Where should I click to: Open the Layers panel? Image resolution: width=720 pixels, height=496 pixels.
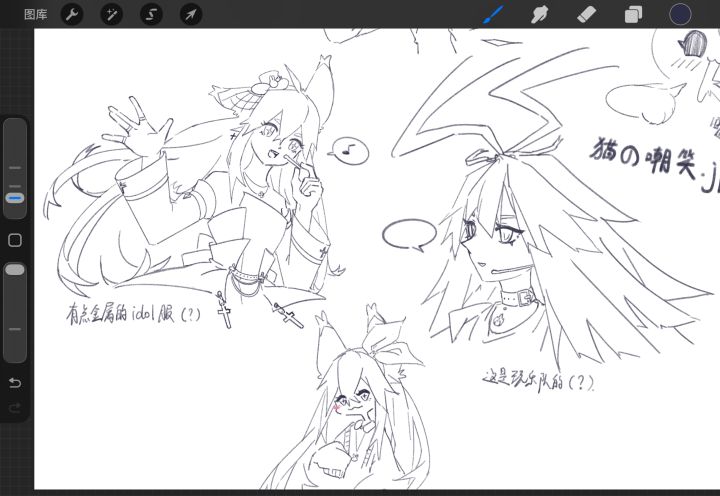(633, 15)
